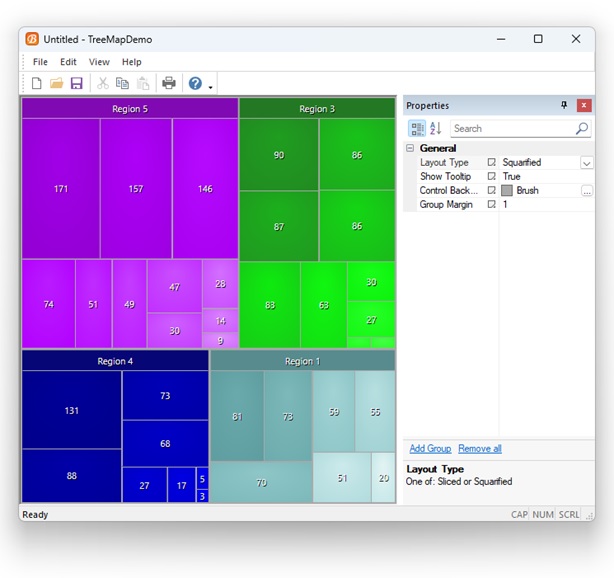The width and height of the screenshot is (614, 578).
Task: Pin the Properties panel
Action: pyautogui.click(x=564, y=105)
